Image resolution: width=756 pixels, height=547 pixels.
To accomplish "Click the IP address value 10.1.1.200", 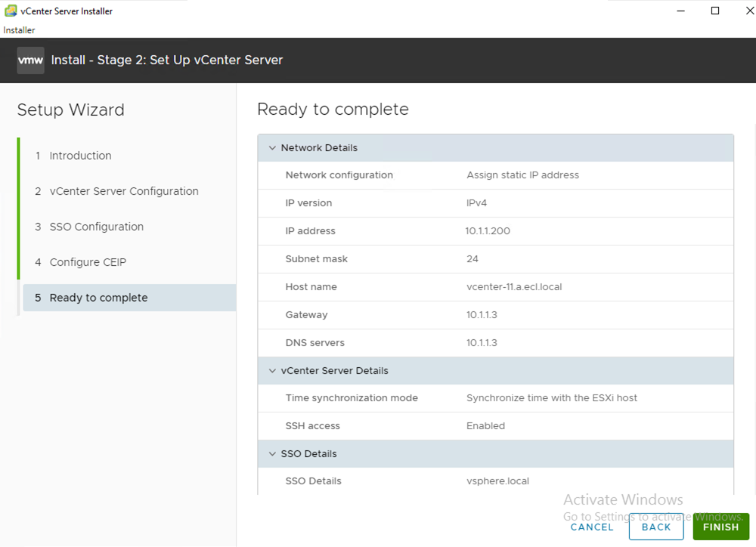I will [488, 231].
